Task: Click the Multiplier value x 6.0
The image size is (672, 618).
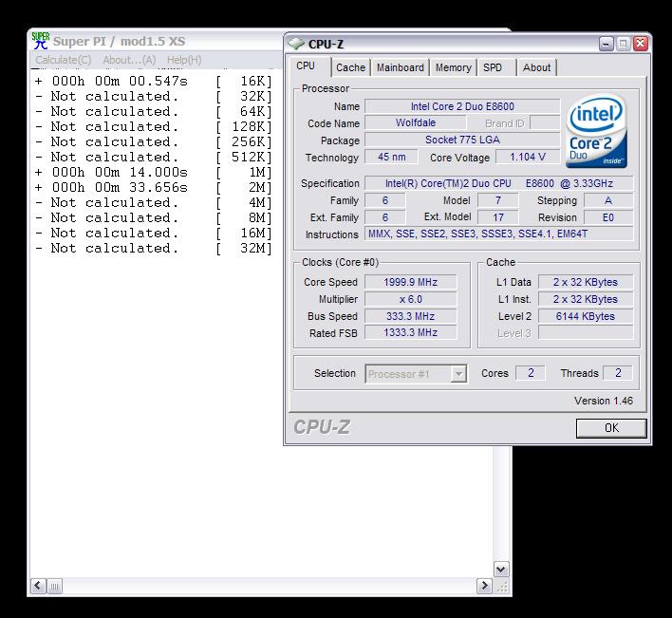Action: 411,299
